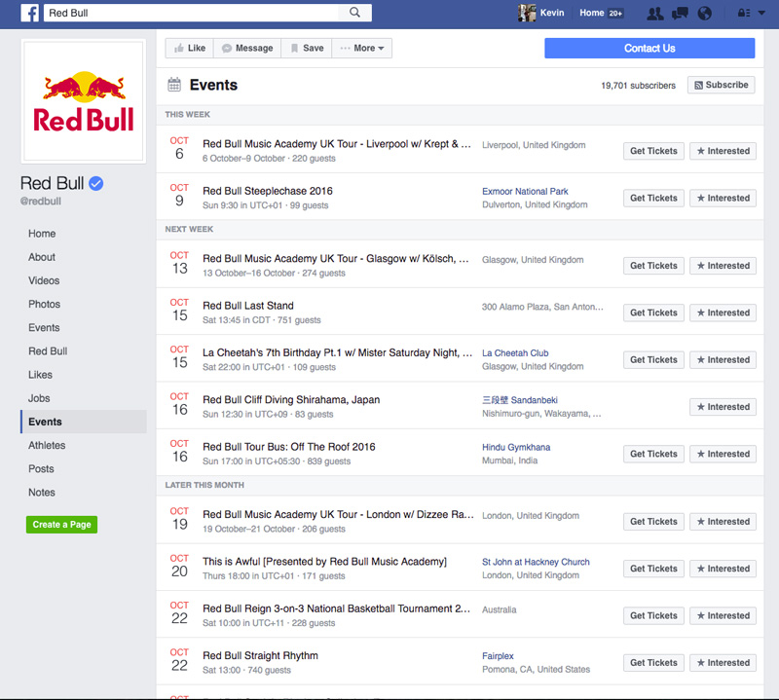Click the Facebook logo icon

click(30, 13)
